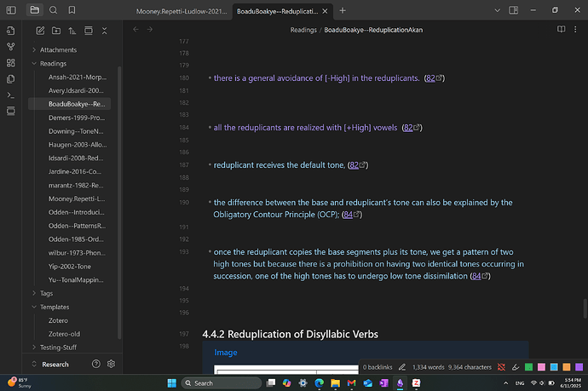Open graph view from the ribbon

pyautogui.click(x=11, y=47)
